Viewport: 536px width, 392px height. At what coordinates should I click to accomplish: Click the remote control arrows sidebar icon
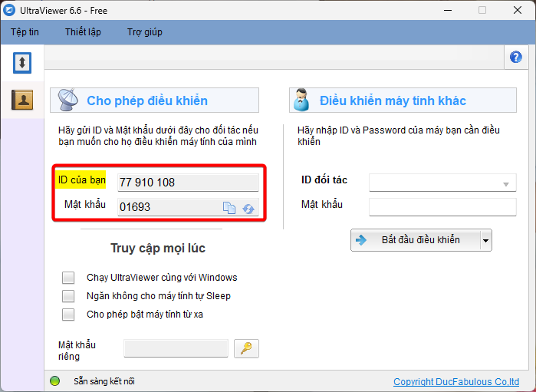[x=22, y=63]
